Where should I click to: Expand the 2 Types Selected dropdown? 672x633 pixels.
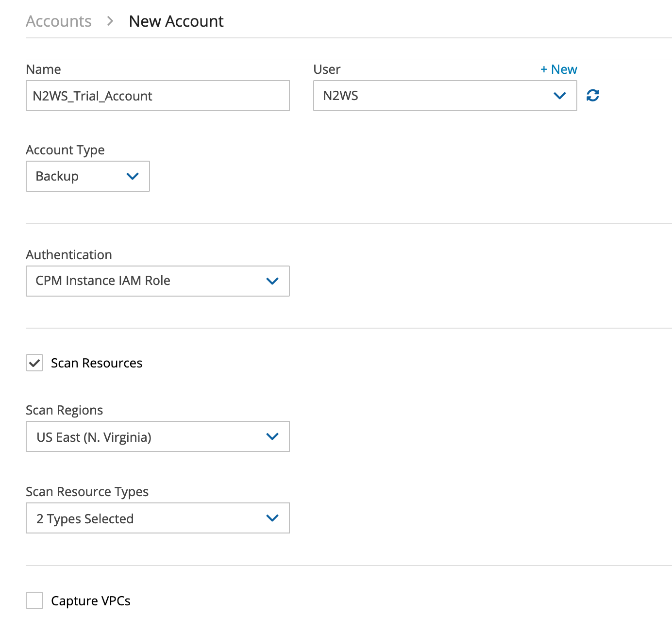146,518
